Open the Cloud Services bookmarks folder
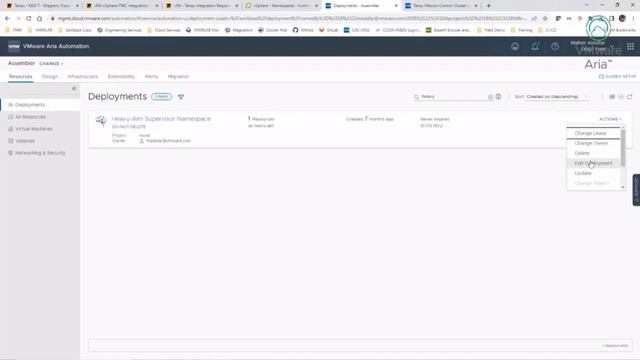The height and width of the screenshot is (360, 640). click(163, 30)
